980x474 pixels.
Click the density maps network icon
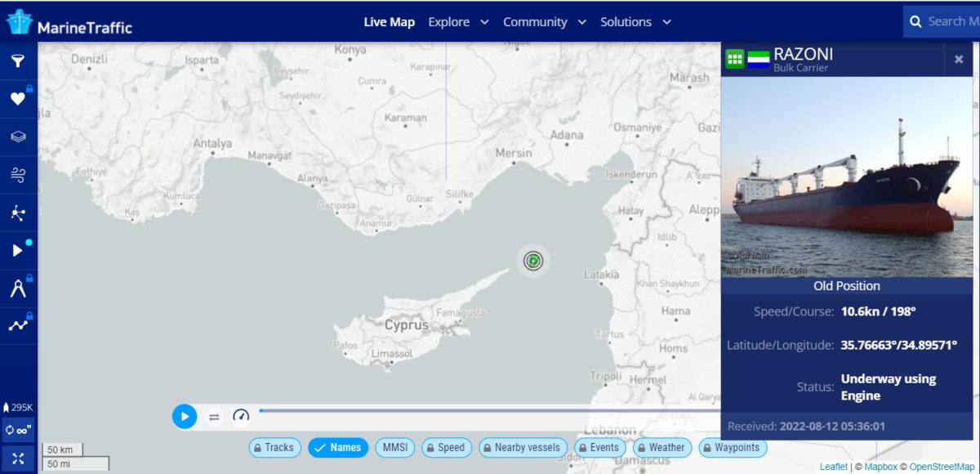(18, 213)
